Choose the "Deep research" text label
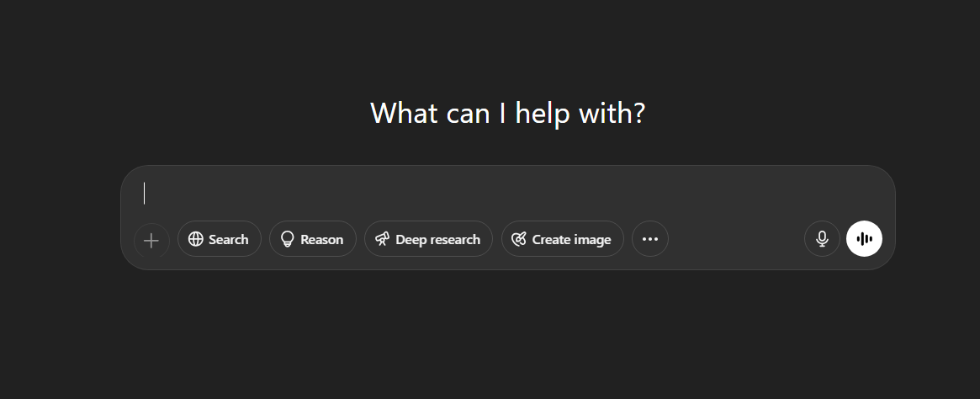The image size is (980, 399). pyautogui.click(x=438, y=240)
